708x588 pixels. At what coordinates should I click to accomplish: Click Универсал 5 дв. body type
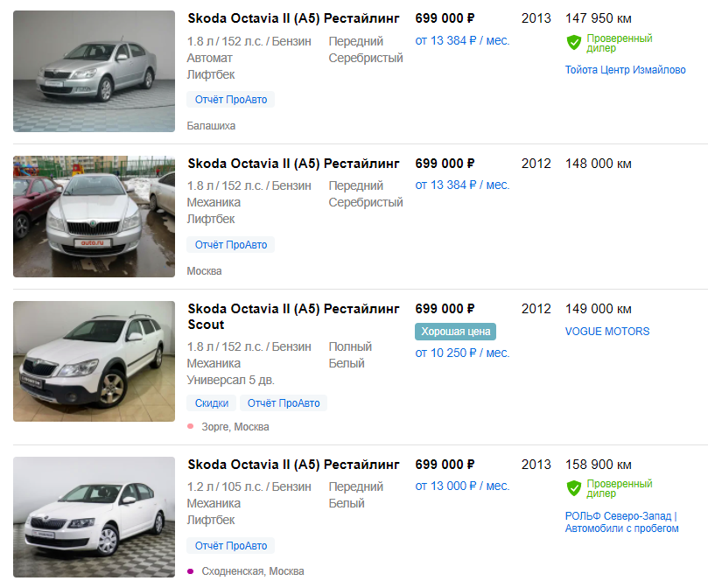coord(231,381)
